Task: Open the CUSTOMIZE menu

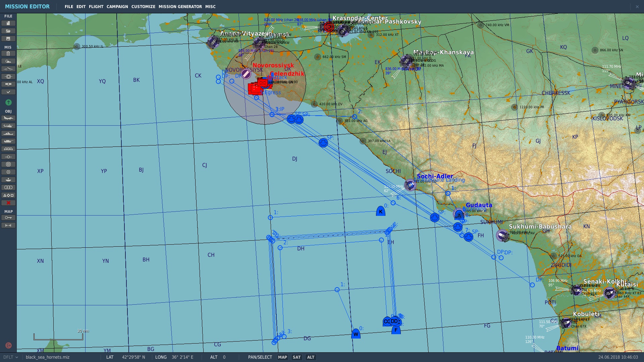Action: [x=143, y=7]
